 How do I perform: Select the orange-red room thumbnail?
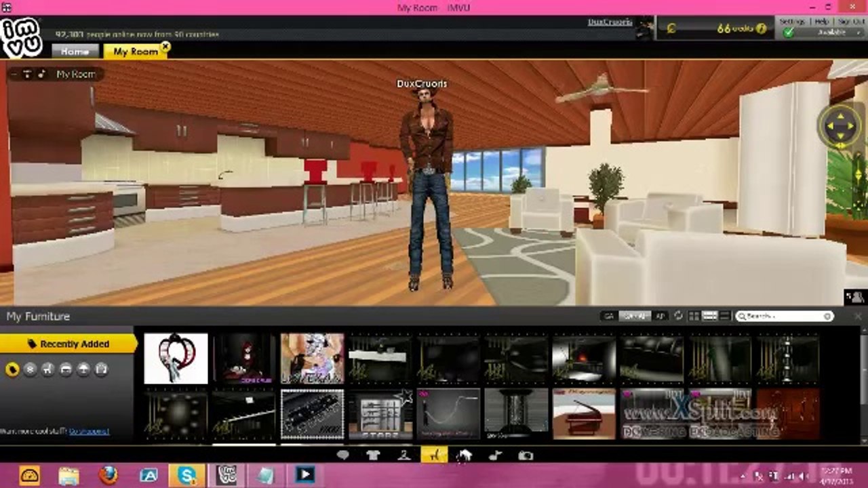[x=788, y=413]
